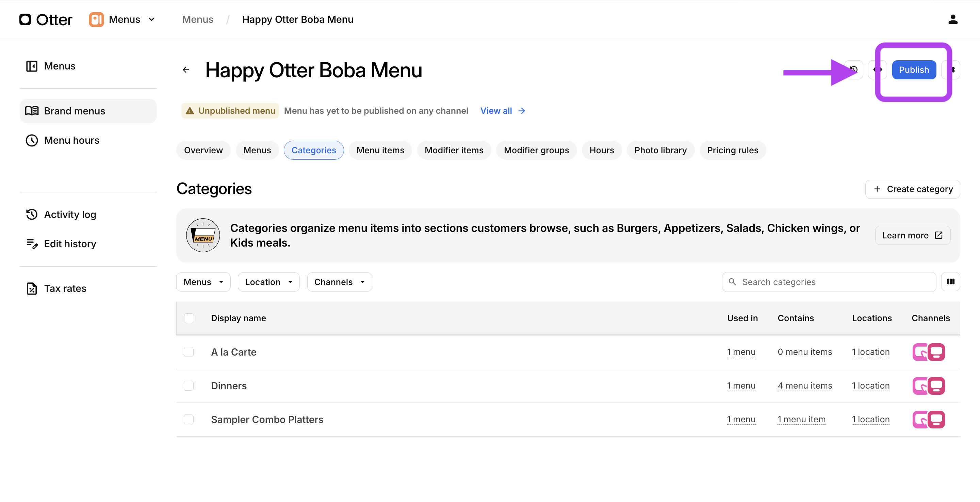Open the user account profile icon
Image resolution: width=980 pixels, height=502 pixels.
click(953, 19)
